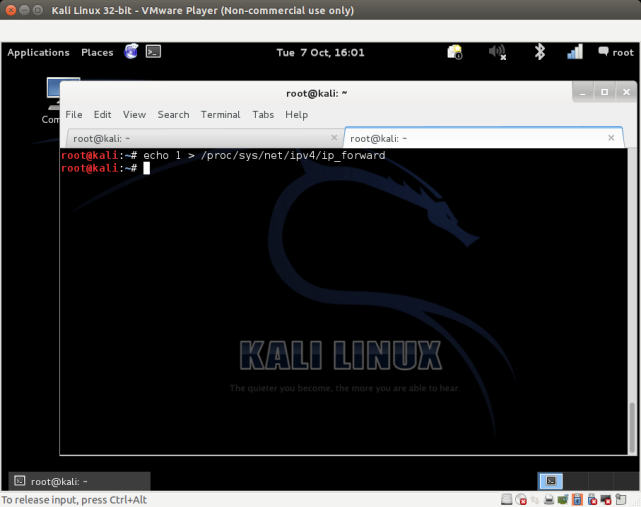Open the Terminal menu in menu bar
This screenshot has width=641, height=507.
pyautogui.click(x=220, y=115)
